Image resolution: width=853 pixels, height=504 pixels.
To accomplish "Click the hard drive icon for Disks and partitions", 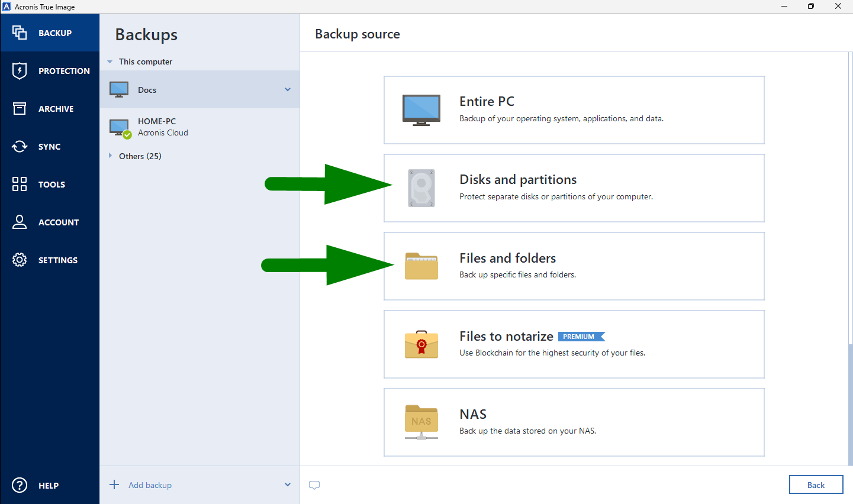I will tap(421, 188).
